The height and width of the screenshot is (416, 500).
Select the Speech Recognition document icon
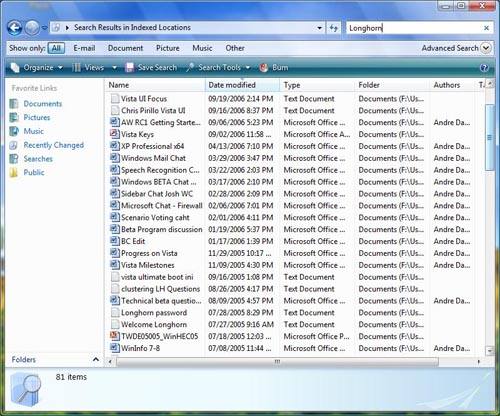[115, 170]
